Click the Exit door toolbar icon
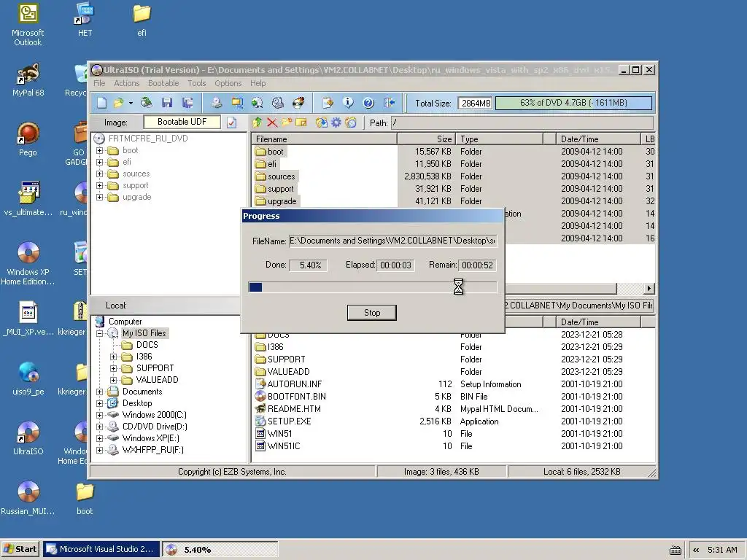Image resolution: width=747 pixels, height=560 pixels. click(390, 102)
